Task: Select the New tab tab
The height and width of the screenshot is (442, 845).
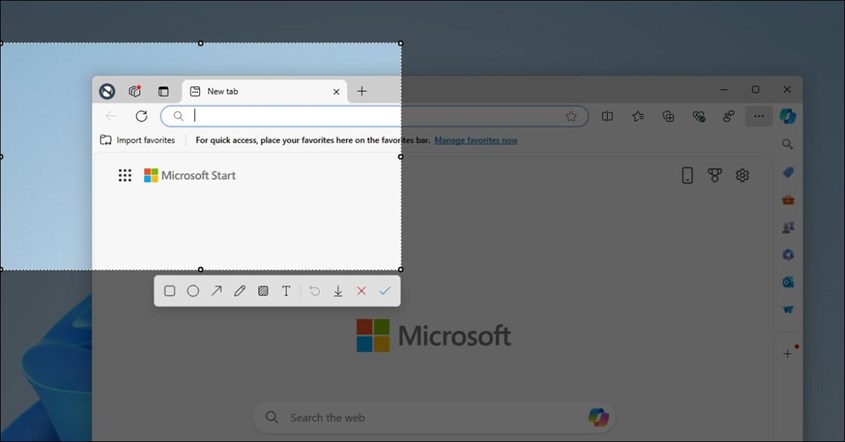Action: tap(265, 91)
